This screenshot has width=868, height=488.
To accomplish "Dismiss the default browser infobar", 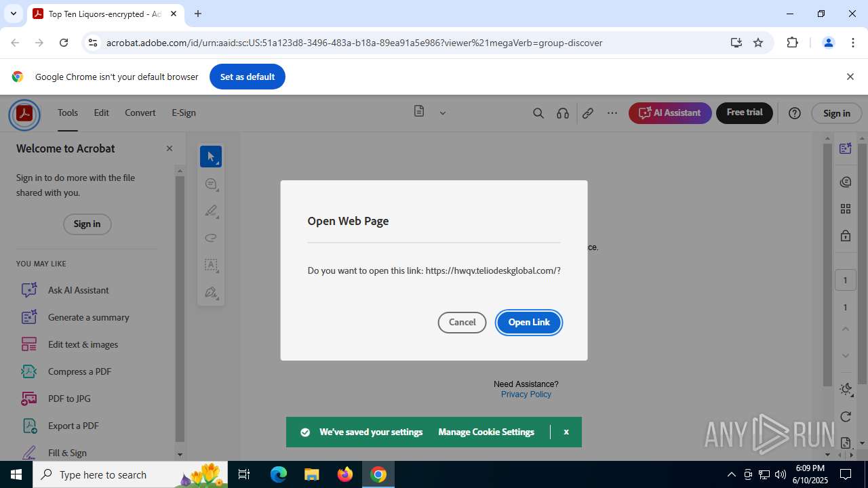I will pyautogui.click(x=850, y=77).
